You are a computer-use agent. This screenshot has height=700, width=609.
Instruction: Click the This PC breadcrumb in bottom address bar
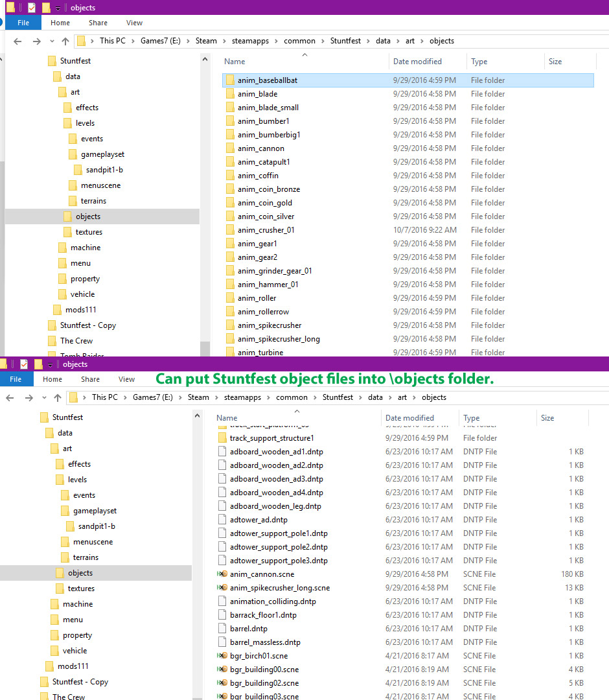pyautogui.click(x=105, y=397)
